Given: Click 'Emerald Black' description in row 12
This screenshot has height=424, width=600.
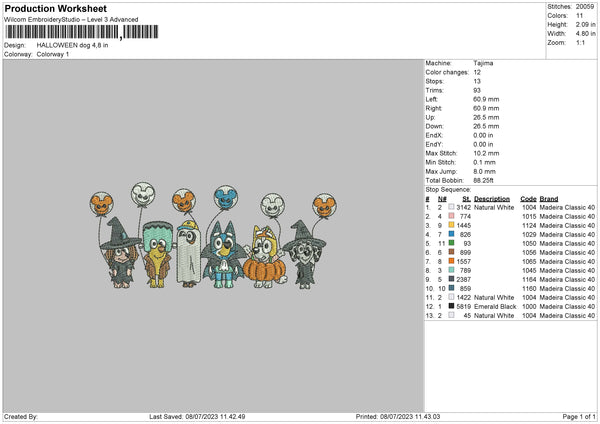Looking at the screenshot, I should click(495, 307).
